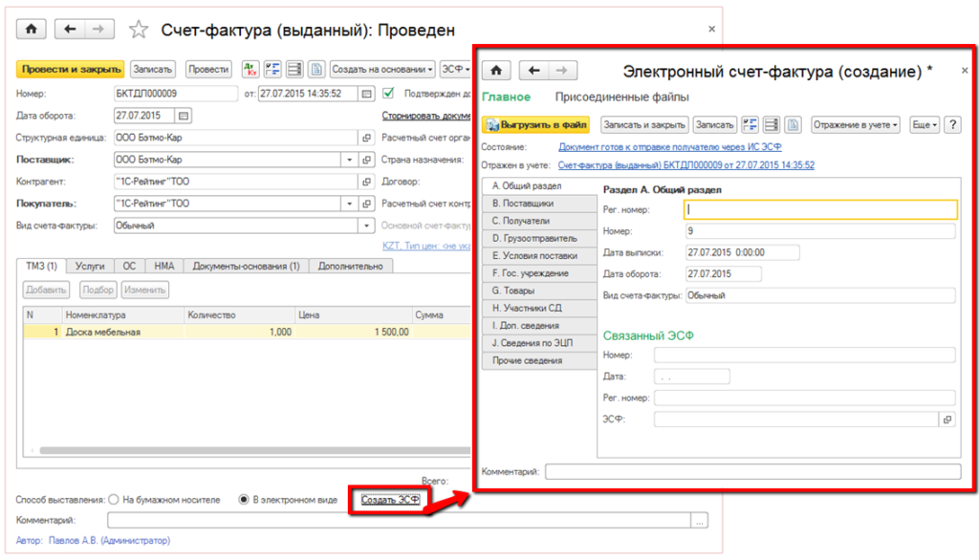The image size is (979, 560).
Task: Add invoice document to favorites with the star
Action: pos(138,30)
